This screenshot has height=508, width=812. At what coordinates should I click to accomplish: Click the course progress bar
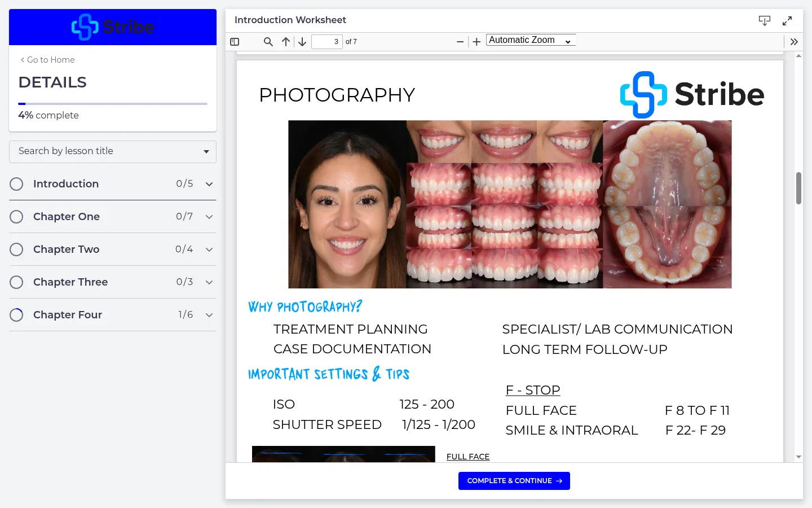[x=113, y=104]
